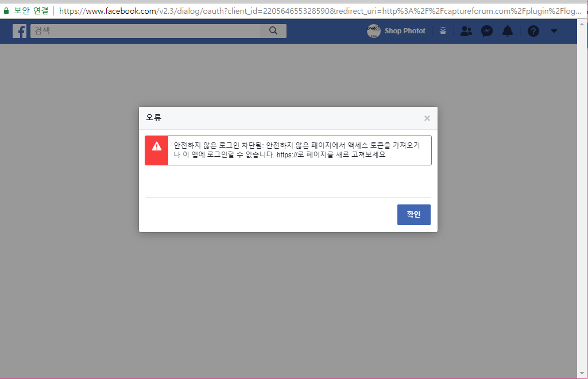Click the magnifier search button
The width and height of the screenshot is (588, 379).
(x=273, y=31)
